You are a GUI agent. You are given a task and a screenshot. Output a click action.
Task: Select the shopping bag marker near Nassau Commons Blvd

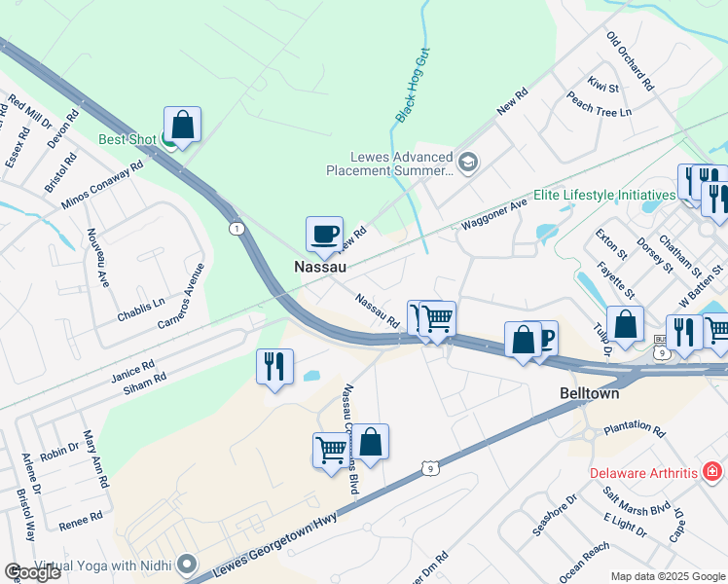pos(370,442)
